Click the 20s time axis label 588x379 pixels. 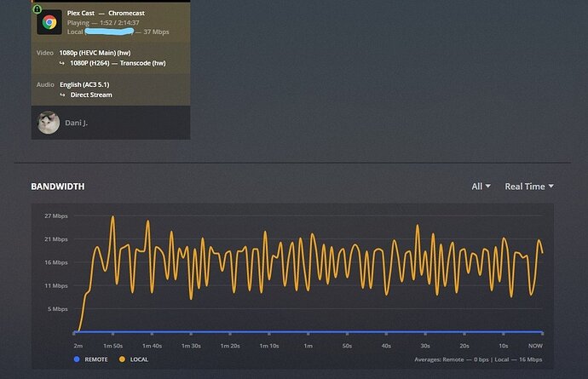pyautogui.click(x=464, y=346)
